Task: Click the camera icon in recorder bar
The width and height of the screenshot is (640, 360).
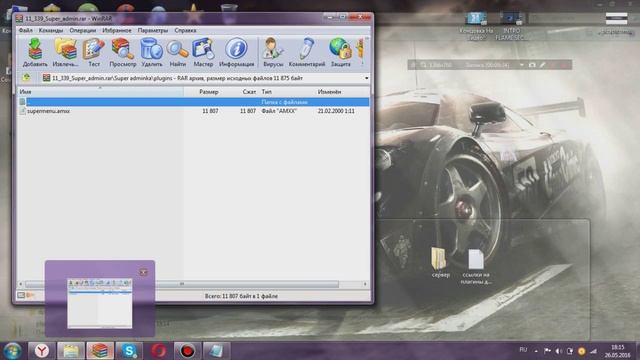Action: tap(532, 65)
